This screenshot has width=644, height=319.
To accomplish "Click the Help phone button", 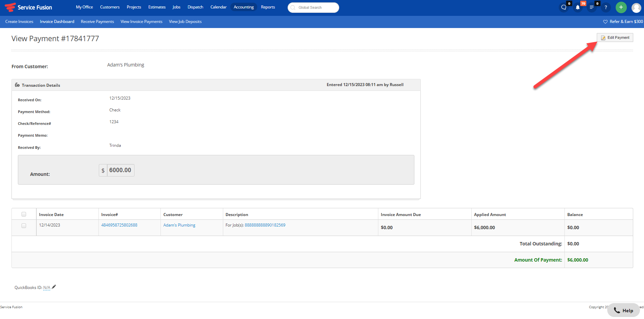I will tap(623, 310).
